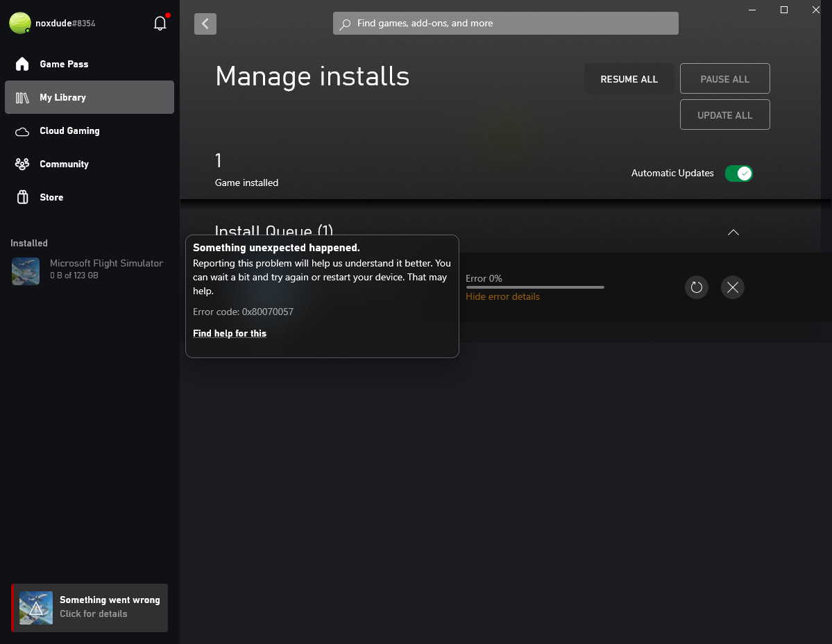Click the Update All button
This screenshot has height=644, width=832.
[724, 115]
